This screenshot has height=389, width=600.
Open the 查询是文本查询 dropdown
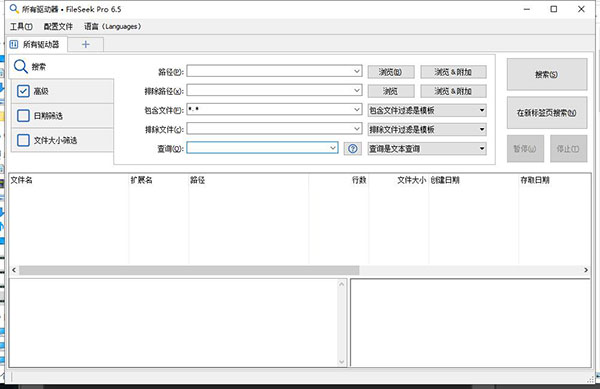(427, 149)
